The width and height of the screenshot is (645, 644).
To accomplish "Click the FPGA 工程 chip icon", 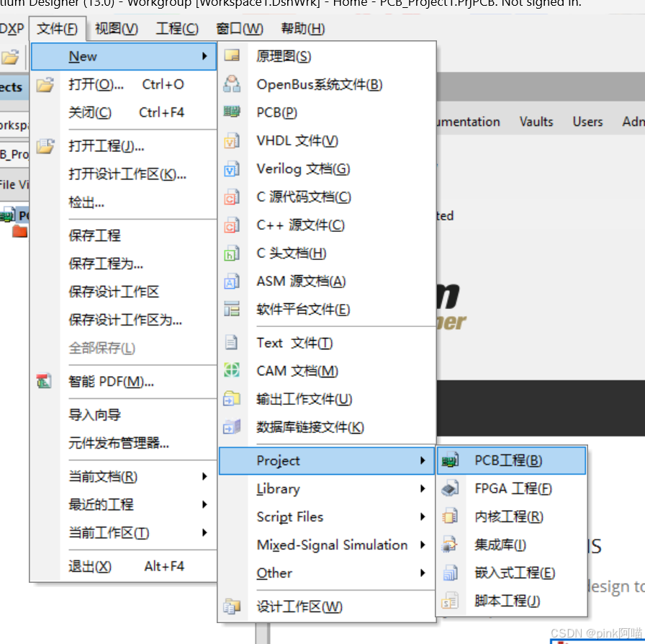I will point(450,488).
